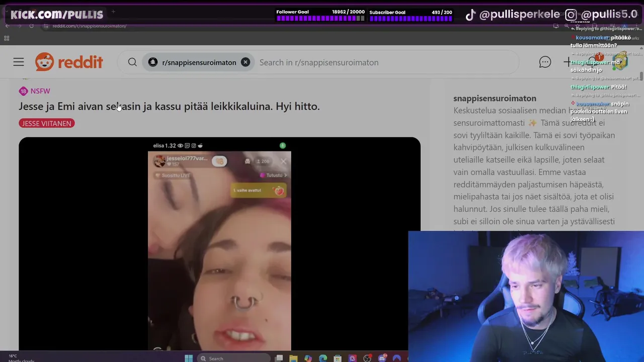Click the search magnifier icon in Reddit
644x362 pixels.
[132, 62]
